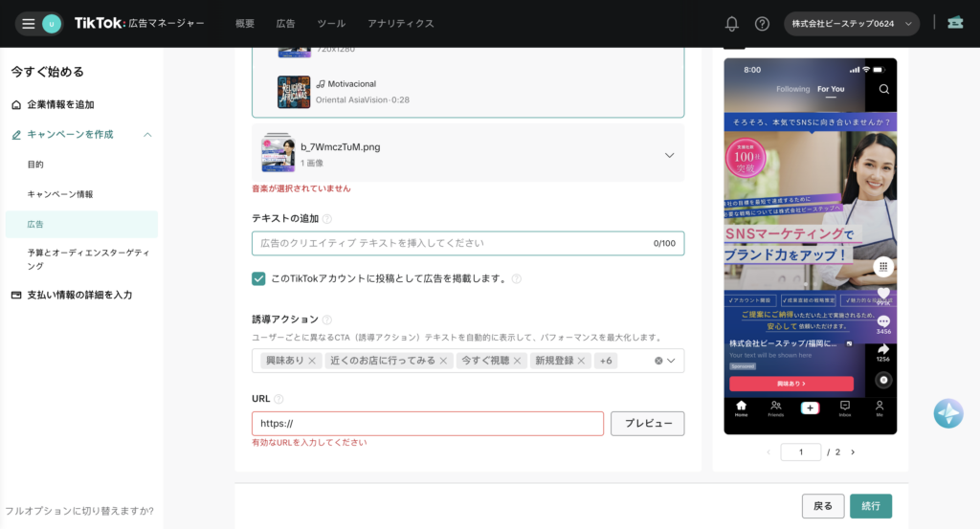This screenshot has width=980, height=529.
Task: Click the comment icon in the preview
Action: [x=883, y=321]
